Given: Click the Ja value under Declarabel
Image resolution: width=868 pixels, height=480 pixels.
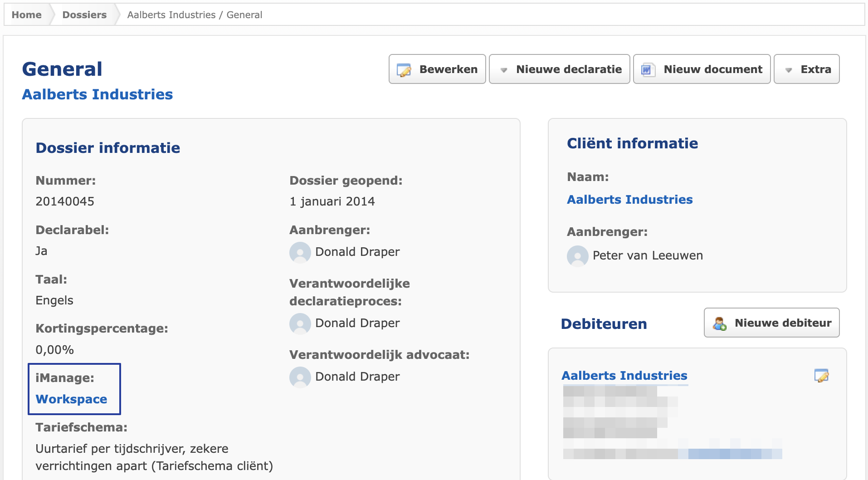Looking at the screenshot, I should [41, 251].
